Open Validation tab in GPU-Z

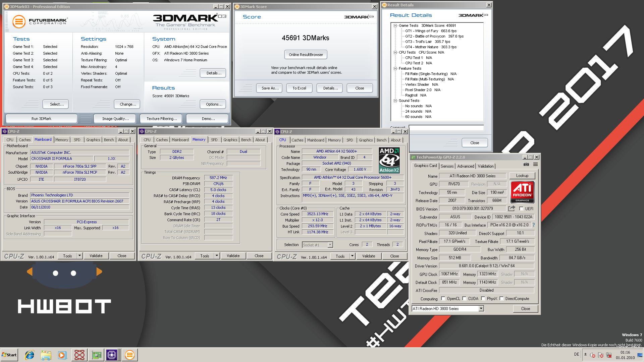486,166
